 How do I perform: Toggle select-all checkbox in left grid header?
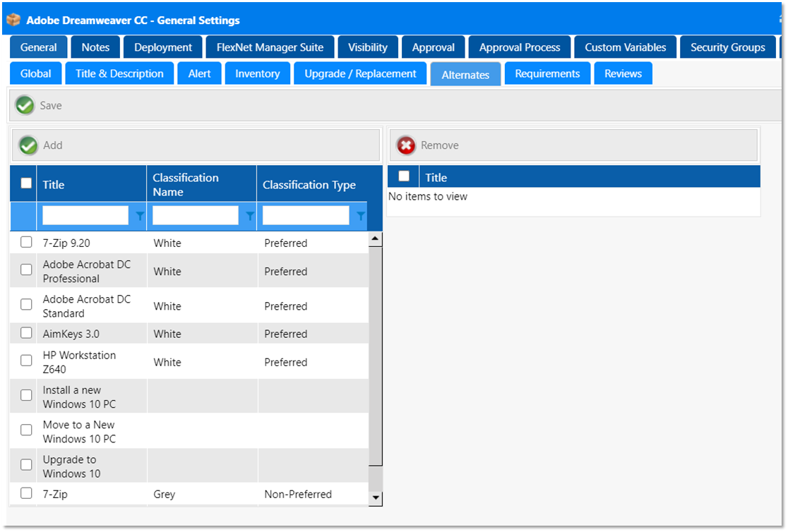point(26,183)
